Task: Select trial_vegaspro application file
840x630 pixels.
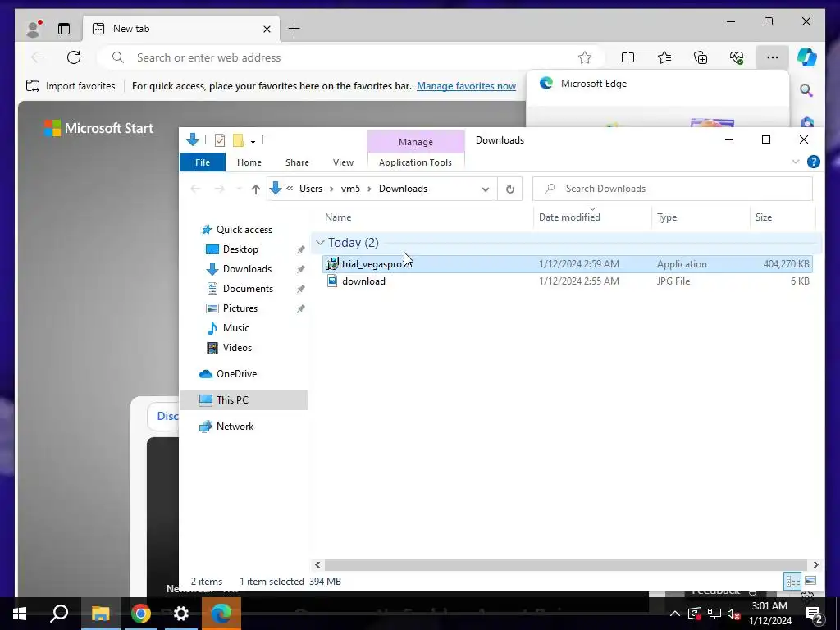Action: (567, 263)
